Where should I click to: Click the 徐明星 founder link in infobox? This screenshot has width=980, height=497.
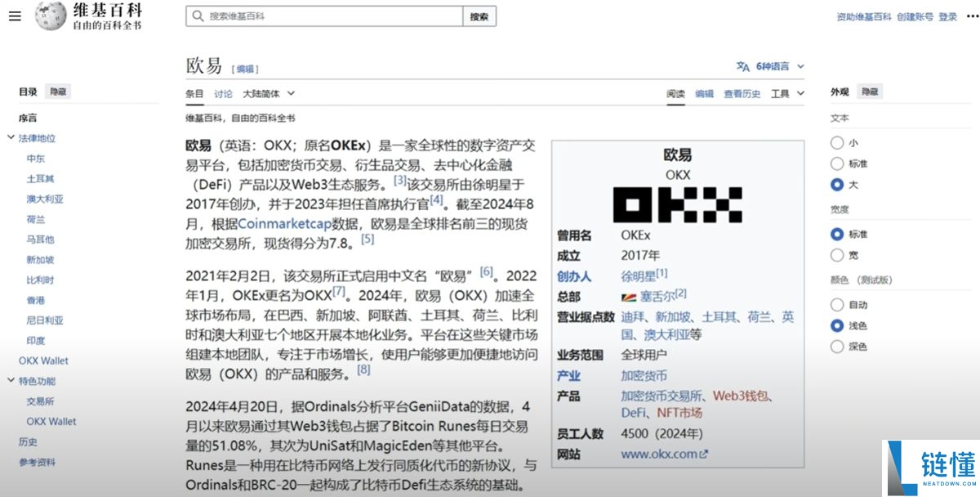pos(638,276)
